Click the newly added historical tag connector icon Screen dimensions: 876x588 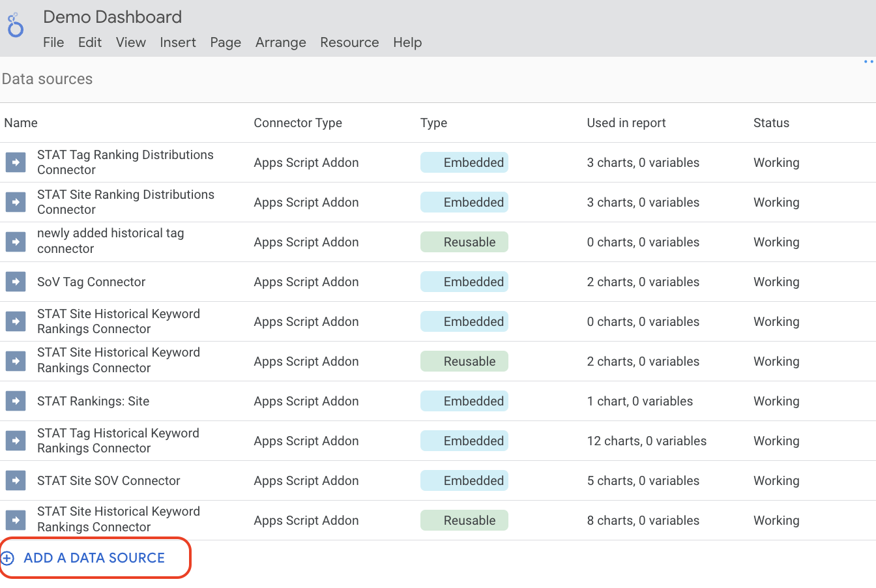(x=16, y=242)
